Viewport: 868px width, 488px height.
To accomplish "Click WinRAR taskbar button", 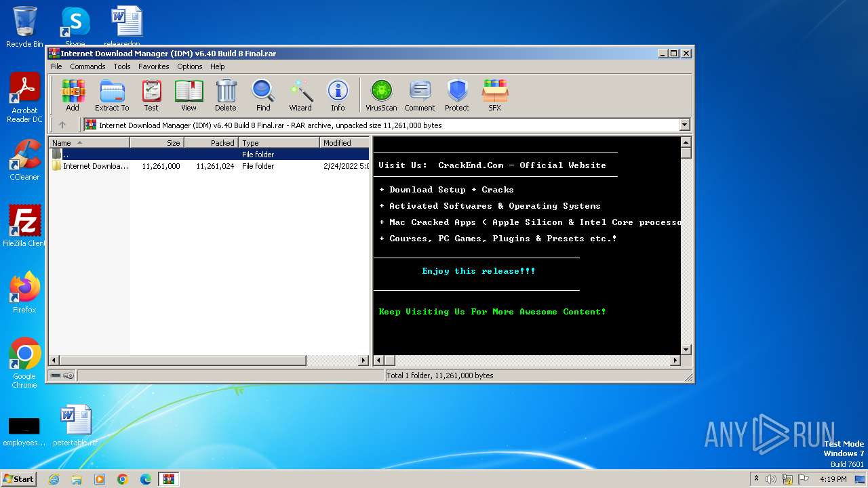I will pos(169,479).
